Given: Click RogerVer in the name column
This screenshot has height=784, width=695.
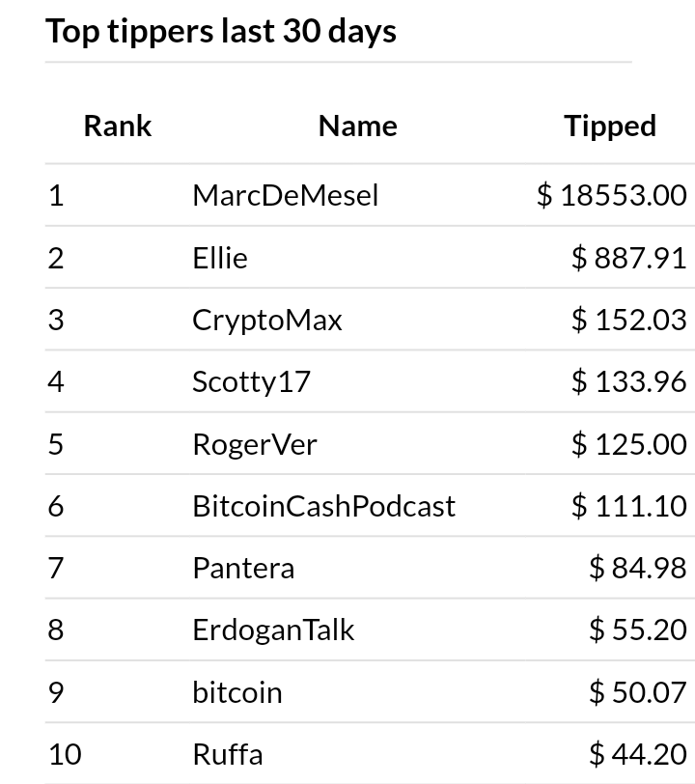Looking at the screenshot, I should click(255, 444).
